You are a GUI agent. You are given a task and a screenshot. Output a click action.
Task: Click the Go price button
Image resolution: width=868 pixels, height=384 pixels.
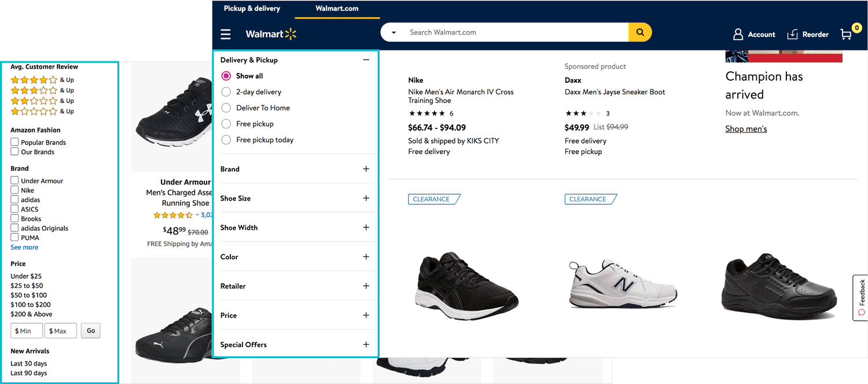pyautogui.click(x=91, y=331)
